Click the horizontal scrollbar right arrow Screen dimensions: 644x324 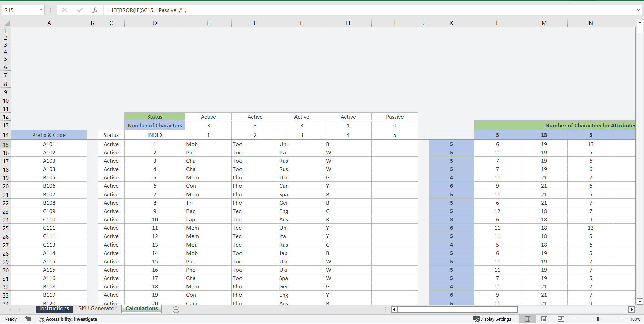pos(632,309)
